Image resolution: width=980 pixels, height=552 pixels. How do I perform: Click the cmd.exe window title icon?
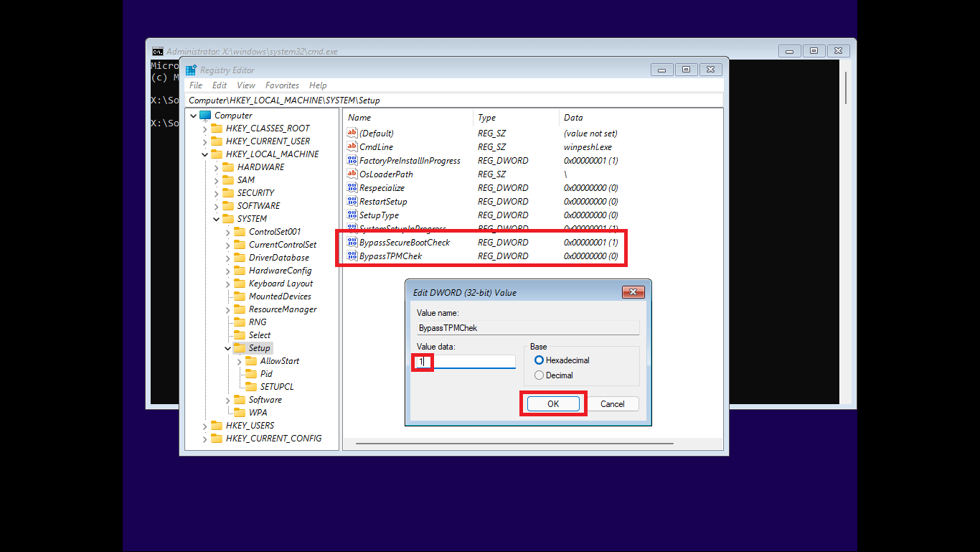[157, 51]
